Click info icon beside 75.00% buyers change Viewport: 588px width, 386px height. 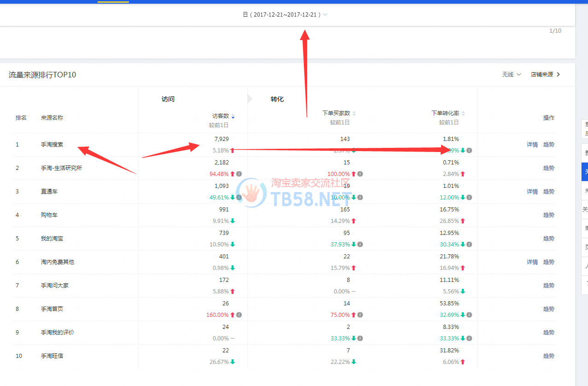(360, 315)
